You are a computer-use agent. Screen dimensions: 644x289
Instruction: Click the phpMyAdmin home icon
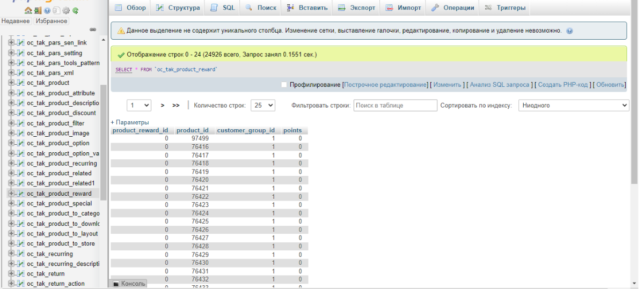[x=28, y=10]
